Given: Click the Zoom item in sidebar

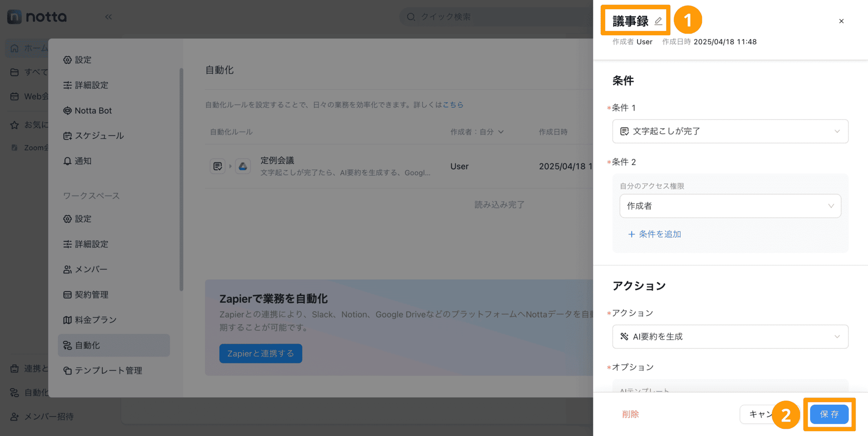Looking at the screenshot, I should (x=29, y=148).
